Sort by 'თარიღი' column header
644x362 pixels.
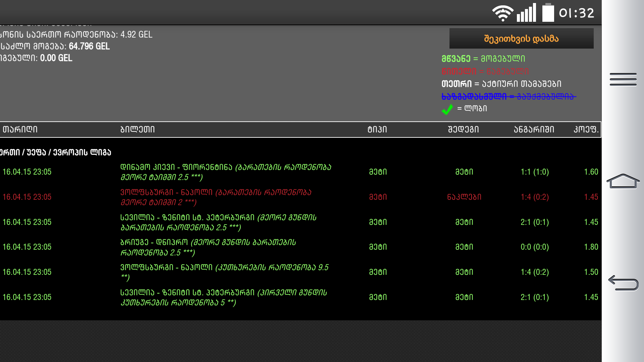click(20, 129)
